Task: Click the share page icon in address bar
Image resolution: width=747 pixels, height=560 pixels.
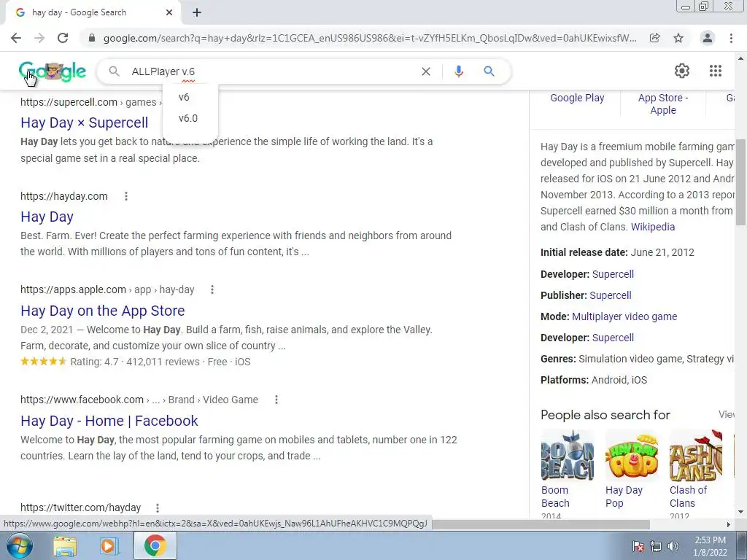Action: [x=655, y=38]
